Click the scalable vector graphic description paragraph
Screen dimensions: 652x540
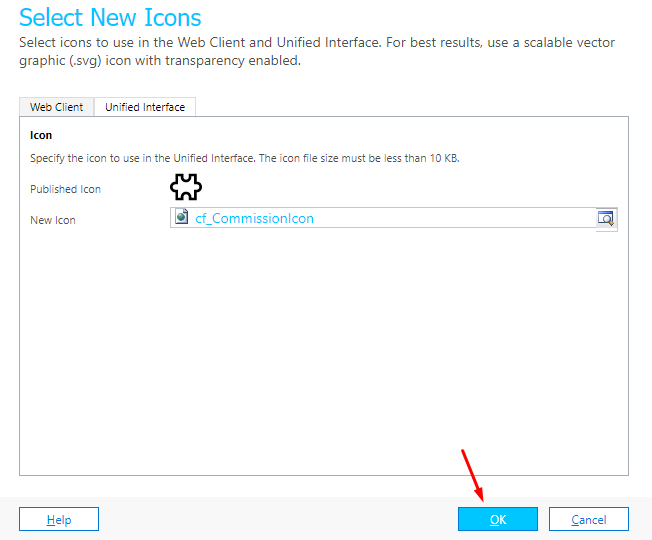317,52
